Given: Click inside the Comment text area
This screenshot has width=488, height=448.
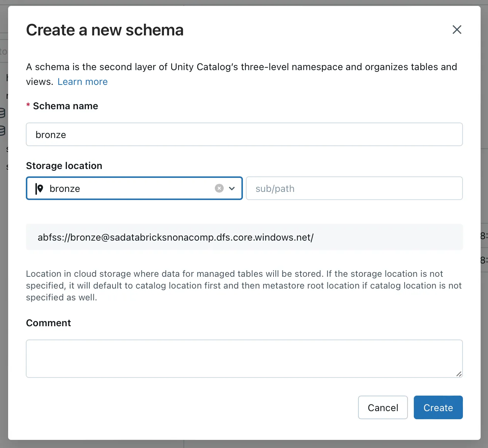Looking at the screenshot, I should (244, 358).
